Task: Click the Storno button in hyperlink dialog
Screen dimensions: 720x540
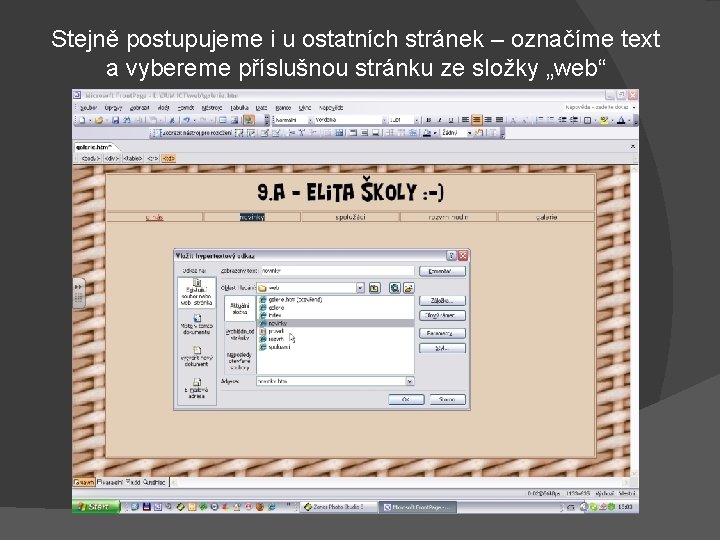Action: click(x=447, y=399)
